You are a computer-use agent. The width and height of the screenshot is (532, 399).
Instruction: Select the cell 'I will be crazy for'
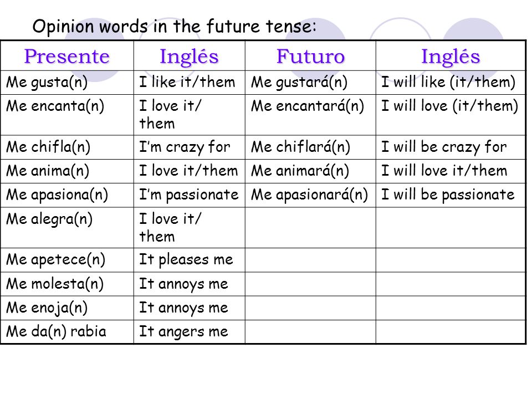451,147
